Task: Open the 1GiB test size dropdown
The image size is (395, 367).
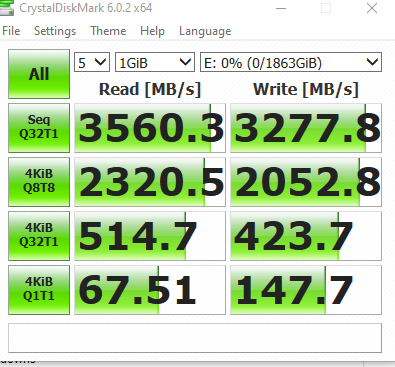Action: [155, 62]
